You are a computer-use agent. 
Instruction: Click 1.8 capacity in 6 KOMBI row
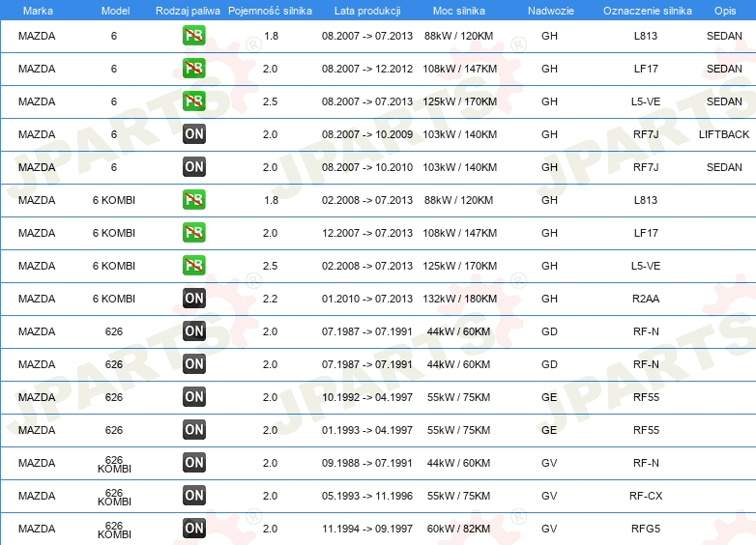[x=271, y=200]
